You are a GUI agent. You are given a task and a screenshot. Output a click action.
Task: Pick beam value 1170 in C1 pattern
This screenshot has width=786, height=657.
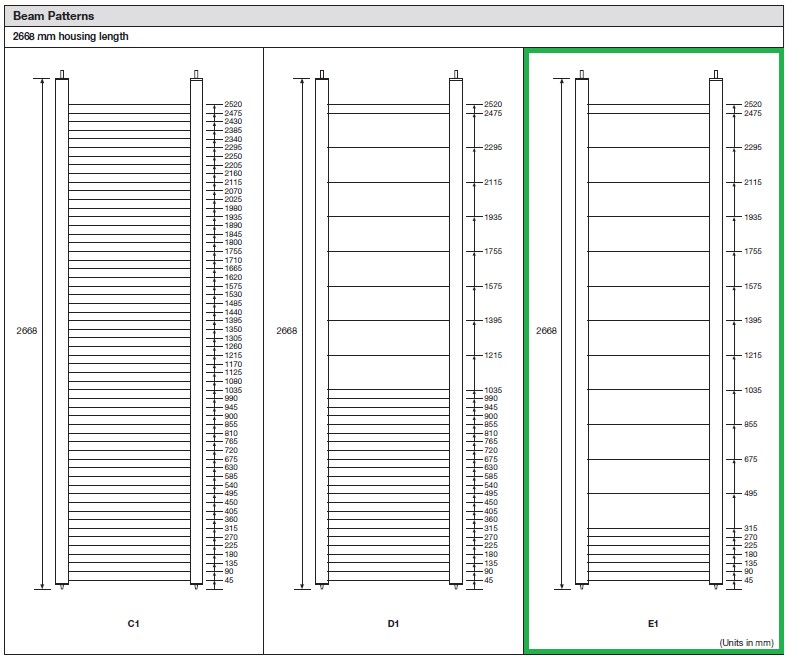point(233,365)
